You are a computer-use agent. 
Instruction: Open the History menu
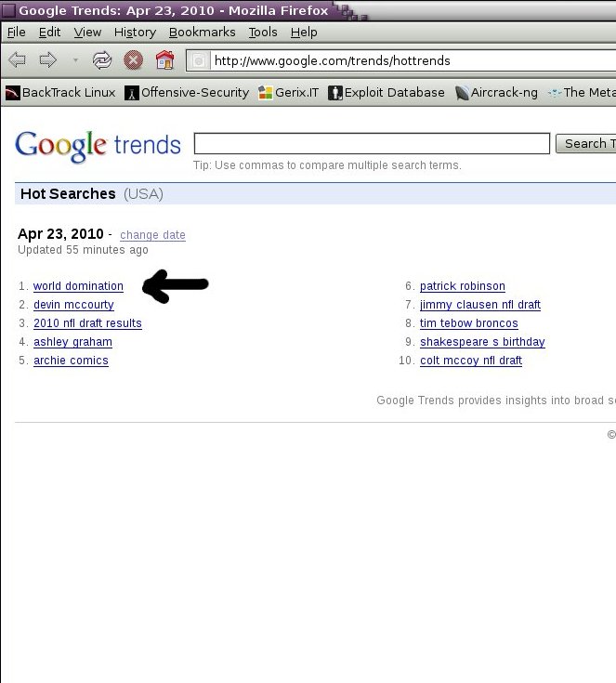(x=135, y=33)
